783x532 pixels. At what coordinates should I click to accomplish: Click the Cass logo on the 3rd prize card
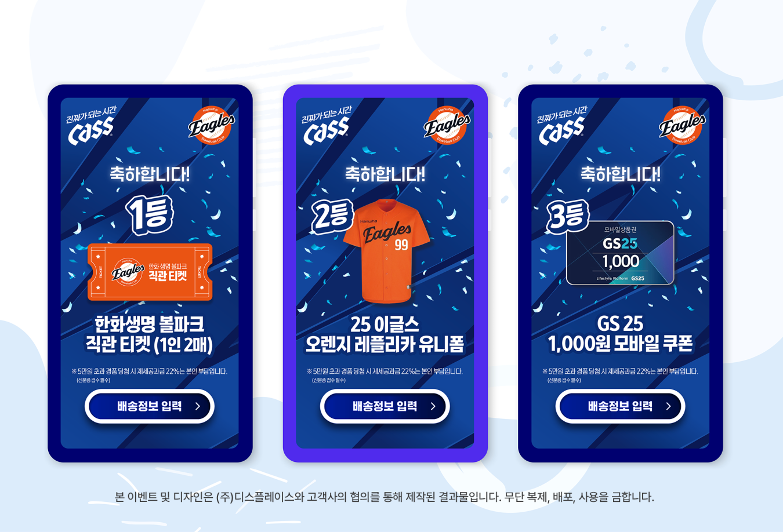tap(562, 125)
